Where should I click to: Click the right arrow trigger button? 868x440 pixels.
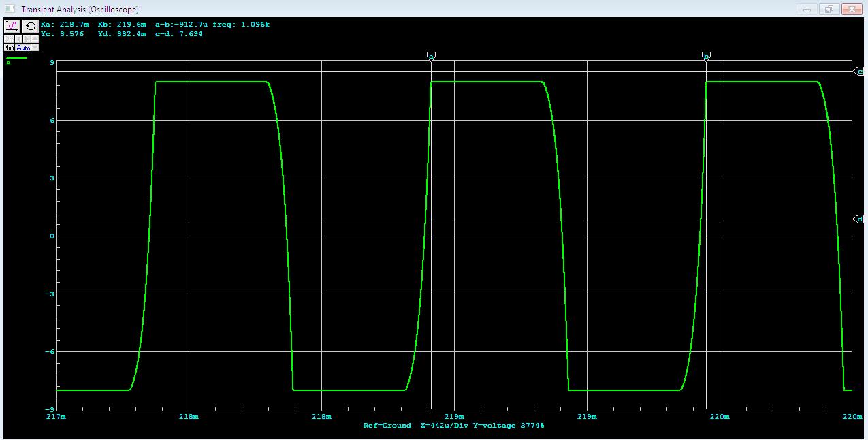(x=27, y=39)
